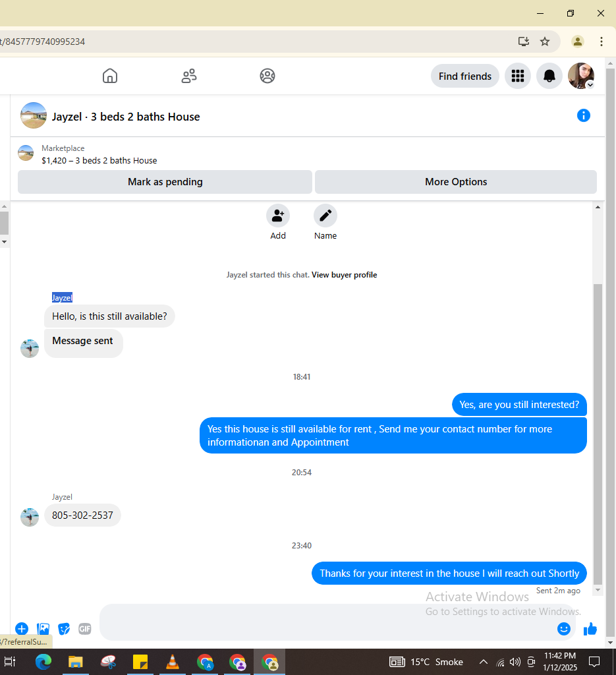This screenshot has height=675, width=616.
Task: Click the Name edit pencil icon
Action: 325,216
